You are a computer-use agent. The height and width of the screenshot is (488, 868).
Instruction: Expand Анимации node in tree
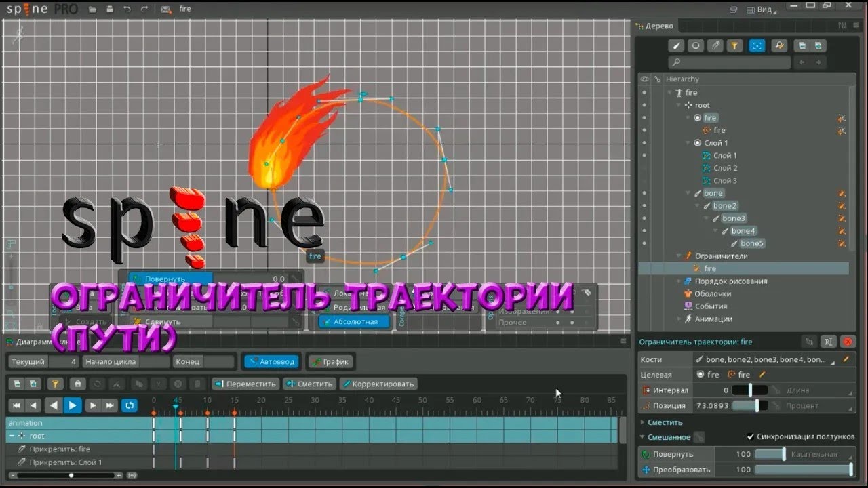(678, 319)
